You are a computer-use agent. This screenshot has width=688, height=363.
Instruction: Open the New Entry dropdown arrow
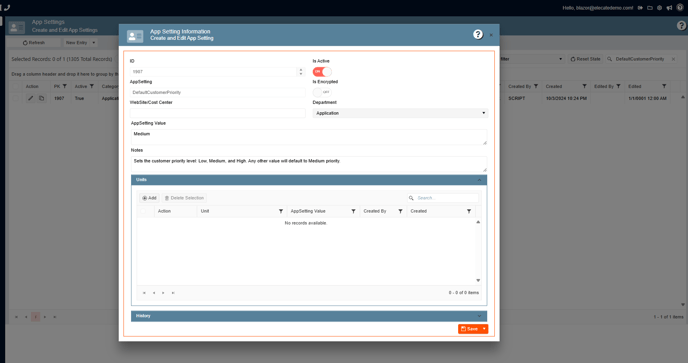click(93, 43)
